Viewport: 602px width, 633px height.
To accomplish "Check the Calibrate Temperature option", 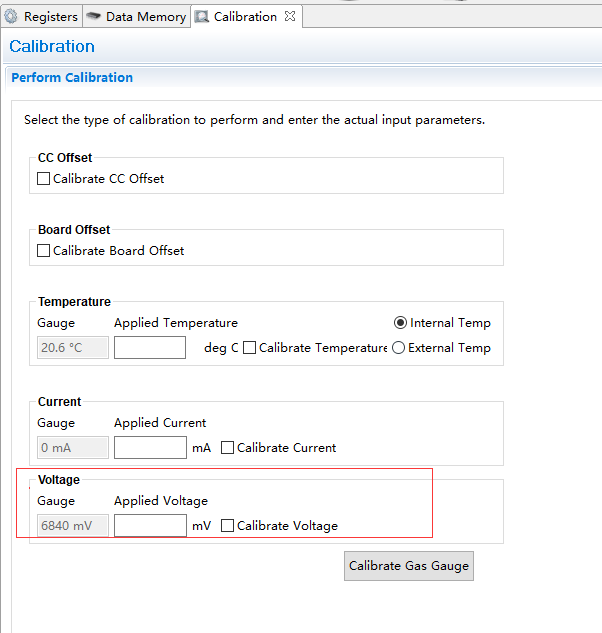I will tap(250, 348).
